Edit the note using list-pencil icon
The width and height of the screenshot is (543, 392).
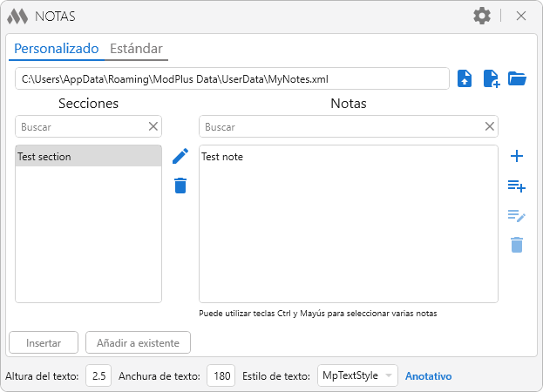coord(517,215)
